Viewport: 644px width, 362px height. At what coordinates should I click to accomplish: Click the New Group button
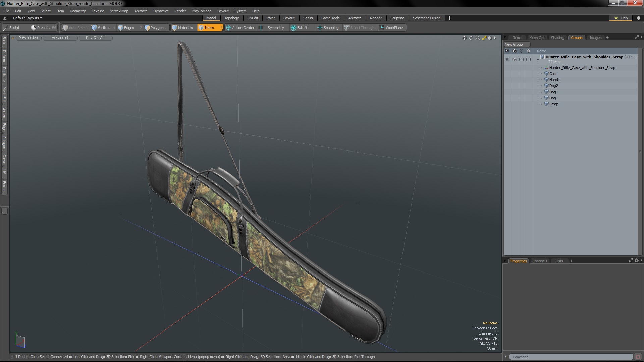pyautogui.click(x=517, y=44)
